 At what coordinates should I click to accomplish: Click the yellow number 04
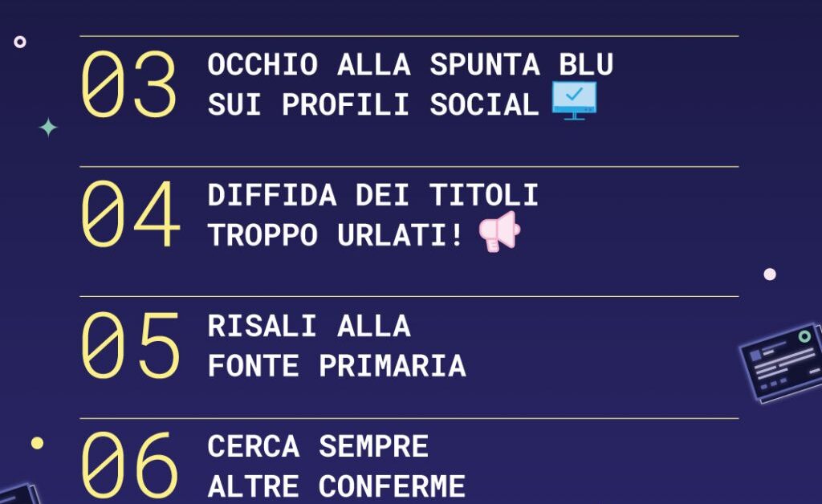pyautogui.click(x=131, y=214)
